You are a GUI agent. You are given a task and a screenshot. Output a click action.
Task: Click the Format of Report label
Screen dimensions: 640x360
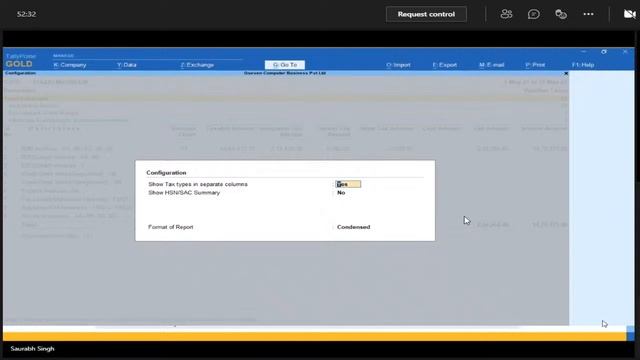[171, 227]
